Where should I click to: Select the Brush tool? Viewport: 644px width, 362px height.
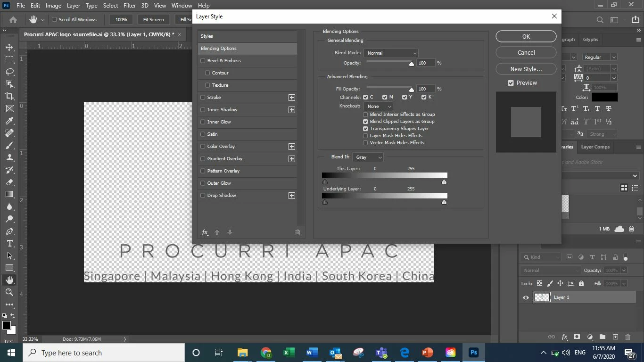[x=9, y=145]
